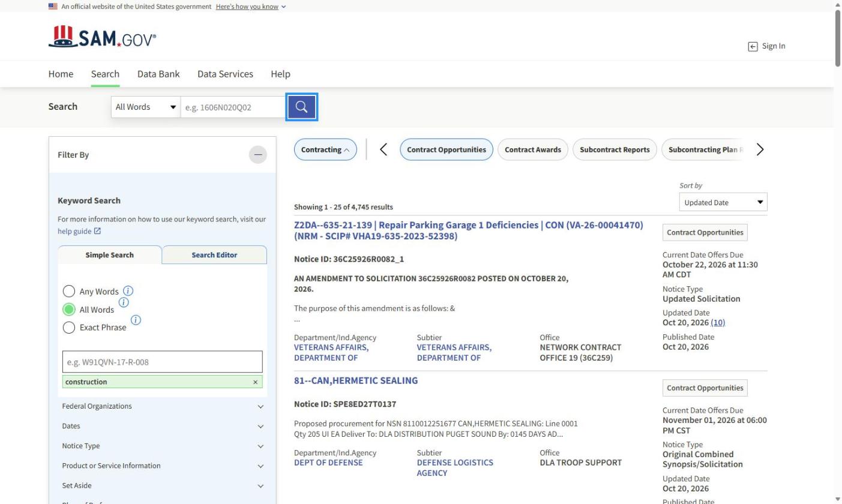Open the keyword search help guide link
The height and width of the screenshot is (504, 842).
coord(79,231)
